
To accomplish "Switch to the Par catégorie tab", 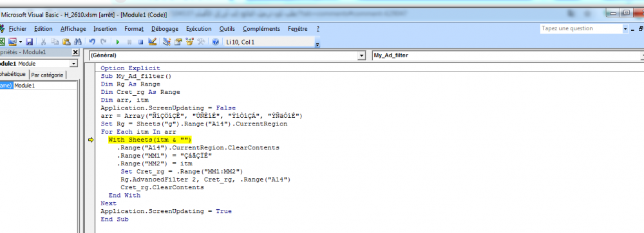I will [48, 75].
